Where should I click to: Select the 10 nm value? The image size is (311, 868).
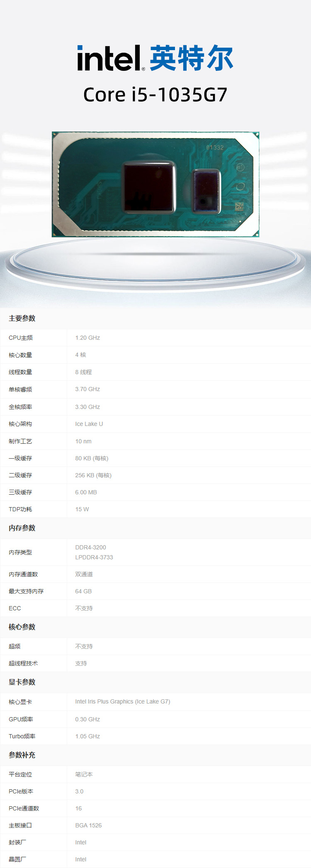[83, 441]
